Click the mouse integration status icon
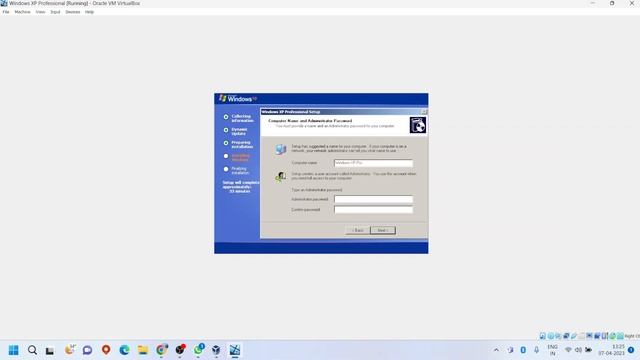640x360 pixels. point(613,336)
